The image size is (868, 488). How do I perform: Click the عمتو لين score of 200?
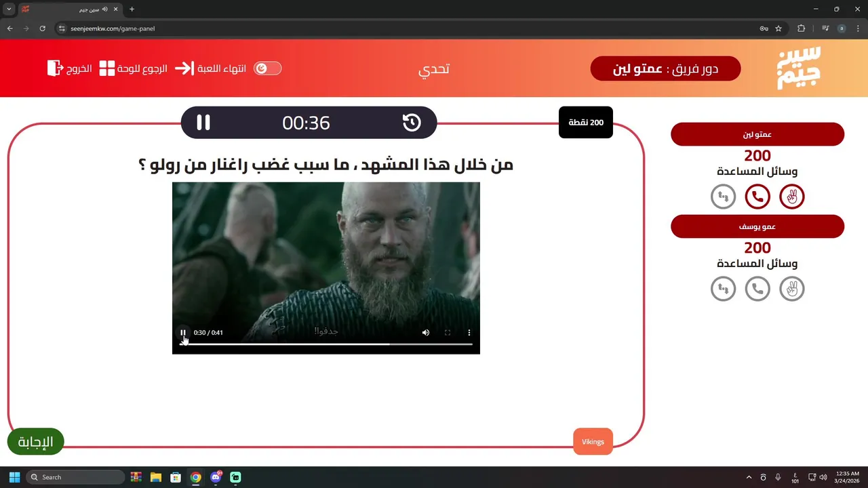tap(757, 156)
